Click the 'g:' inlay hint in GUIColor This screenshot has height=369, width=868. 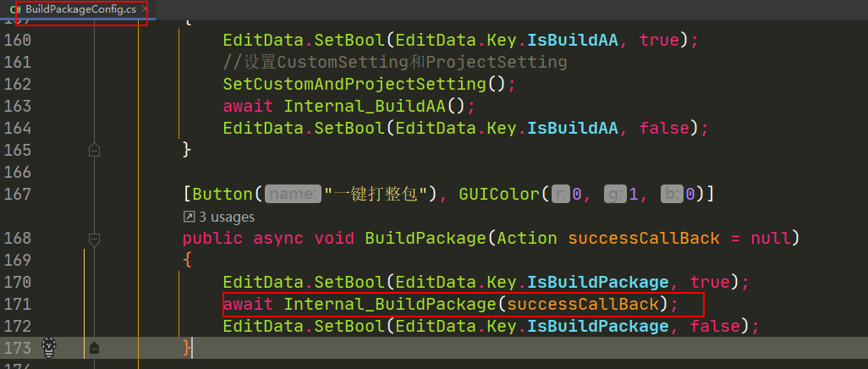tap(616, 195)
